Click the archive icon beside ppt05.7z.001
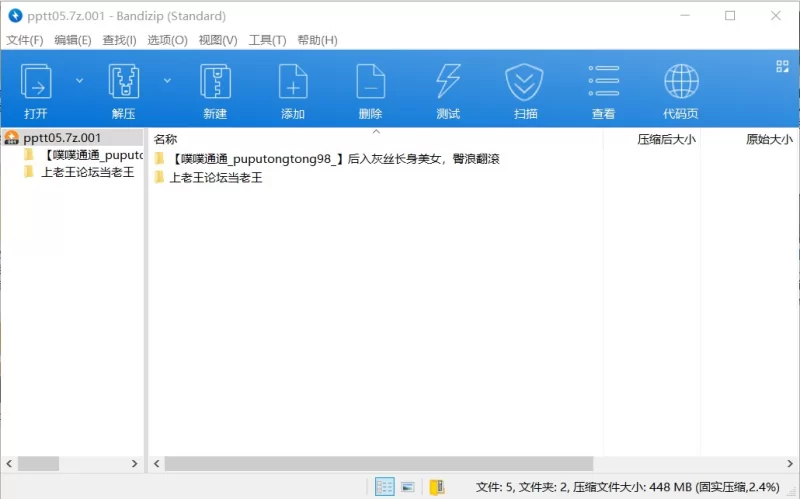Image resolution: width=800 pixels, height=499 pixels. coord(11,138)
